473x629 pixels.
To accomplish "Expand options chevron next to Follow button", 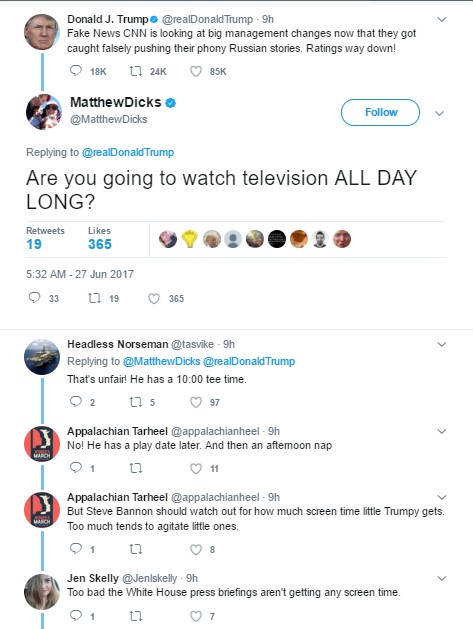I will tap(440, 113).
